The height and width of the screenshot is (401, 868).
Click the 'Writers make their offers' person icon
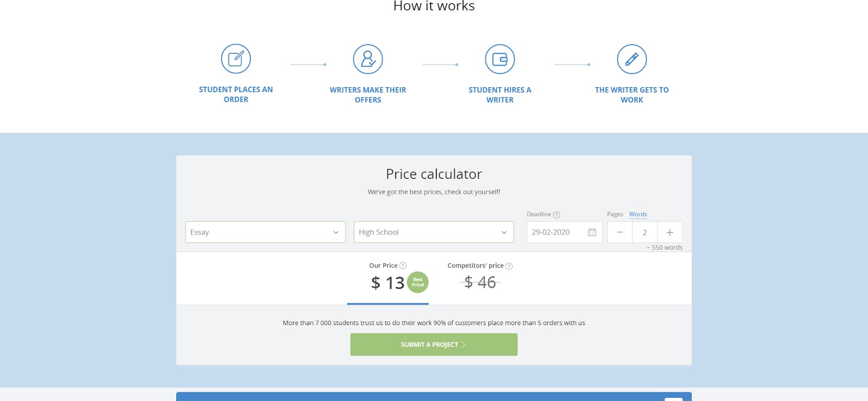[368, 59]
